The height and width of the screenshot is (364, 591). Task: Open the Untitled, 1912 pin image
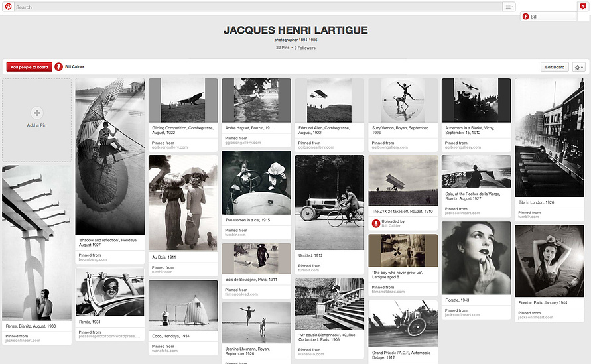[x=330, y=202]
